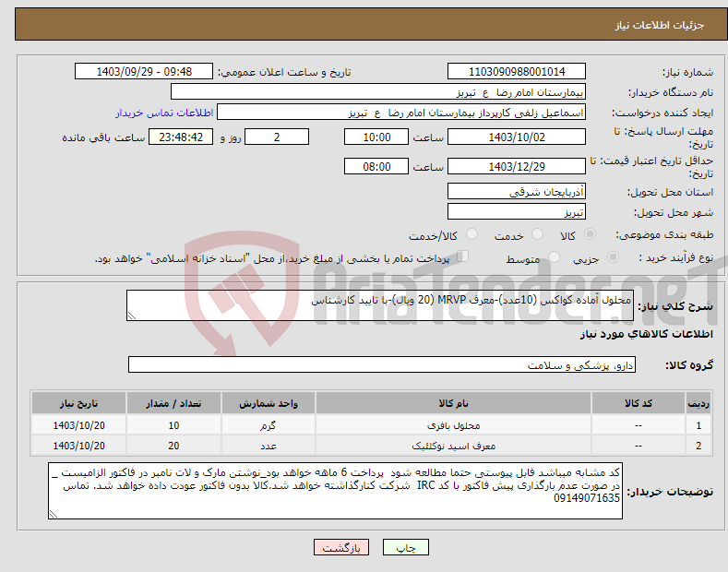Click the معرف اسید نوکلئیک item name cell
Image resolution: width=728 pixels, height=572 pixels.
tap(453, 446)
